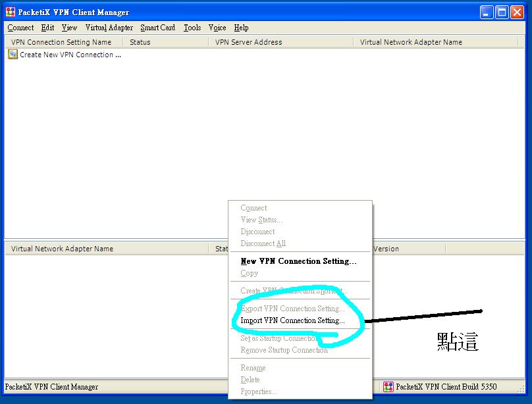Click 'PacketiX VPN Client Manager' status bar text
The height and width of the screenshot is (404, 532).
51,387
